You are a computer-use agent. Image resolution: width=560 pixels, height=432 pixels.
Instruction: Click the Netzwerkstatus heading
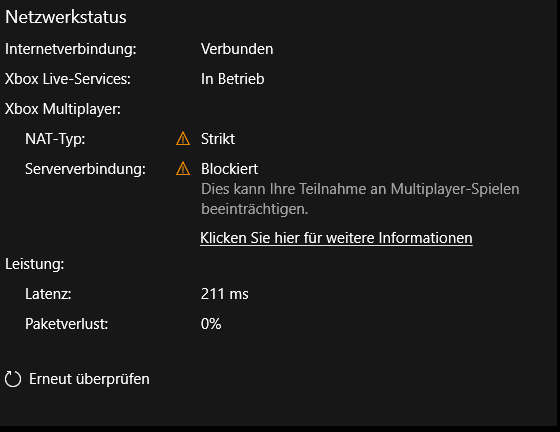coord(66,17)
